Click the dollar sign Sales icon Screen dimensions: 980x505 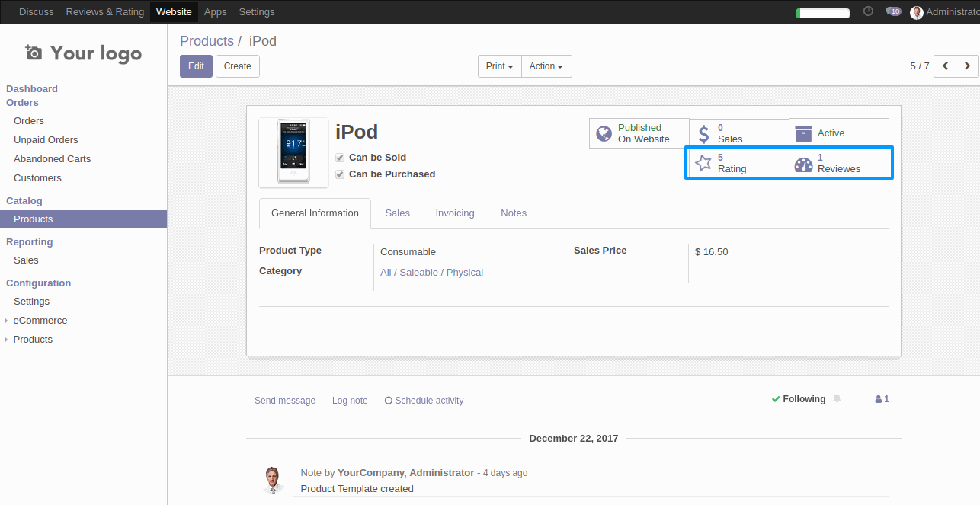tap(704, 134)
